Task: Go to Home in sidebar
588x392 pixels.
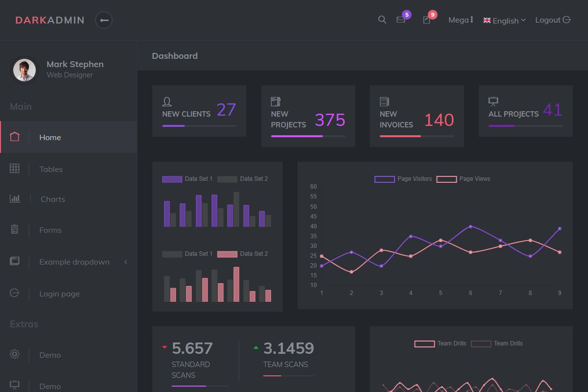Action: click(x=69, y=137)
